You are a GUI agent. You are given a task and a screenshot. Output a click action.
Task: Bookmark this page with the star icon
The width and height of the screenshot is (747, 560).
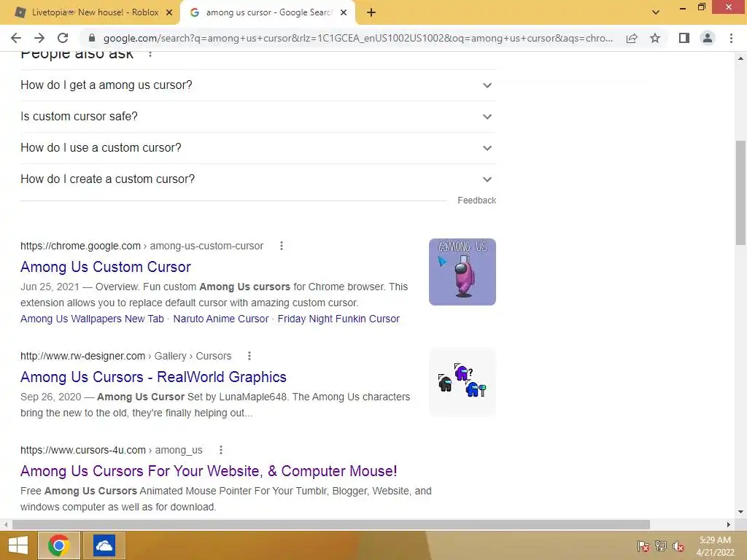655,38
